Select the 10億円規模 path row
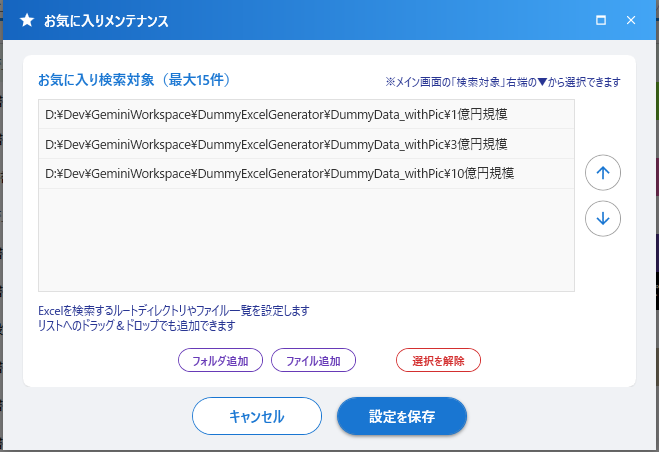Screen dimensions: 659x452 point(306,173)
